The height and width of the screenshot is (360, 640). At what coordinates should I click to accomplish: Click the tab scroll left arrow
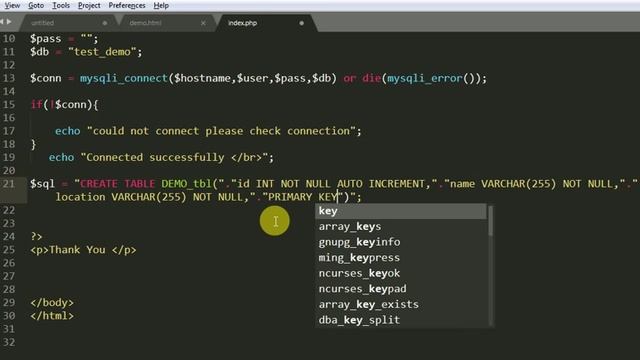pyautogui.click(x=2, y=22)
